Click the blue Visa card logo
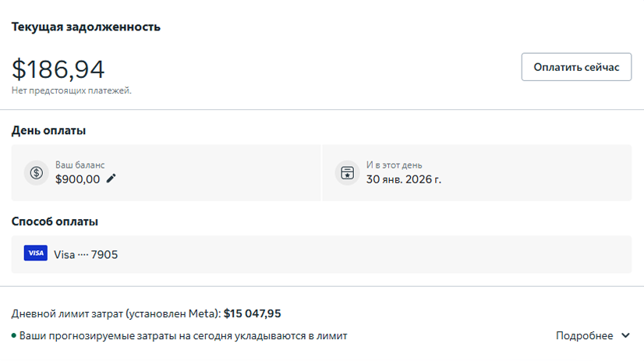The width and height of the screenshot is (644, 361). (x=36, y=253)
